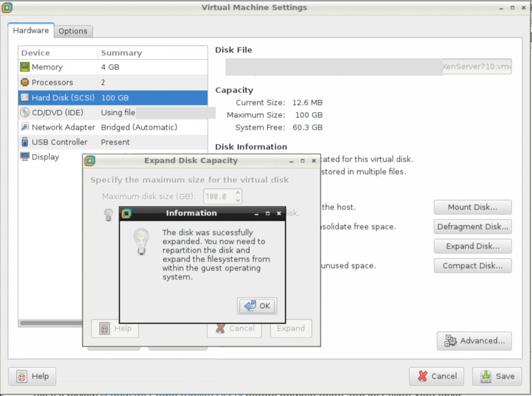The height and width of the screenshot is (396, 532).
Task: Cancel the Virtual Machine Settings window
Action: coord(436,376)
